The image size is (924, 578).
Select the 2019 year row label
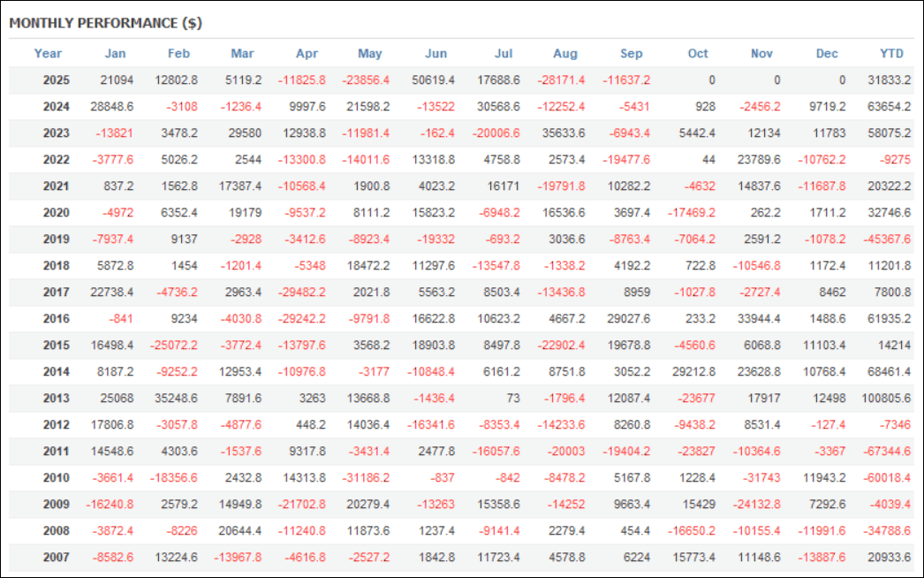(57, 239)
